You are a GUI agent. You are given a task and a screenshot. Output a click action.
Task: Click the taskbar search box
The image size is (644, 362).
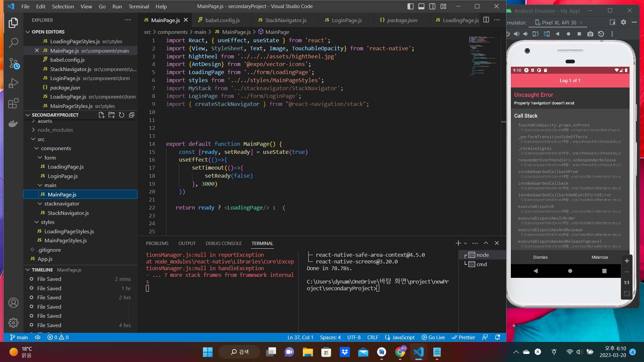(x=239, y=352)
